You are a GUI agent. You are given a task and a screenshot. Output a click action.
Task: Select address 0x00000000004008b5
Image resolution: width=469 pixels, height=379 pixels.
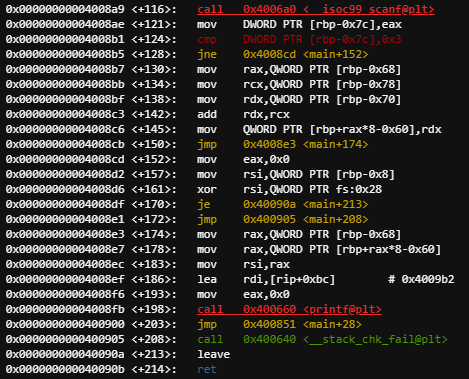point(65,54)
